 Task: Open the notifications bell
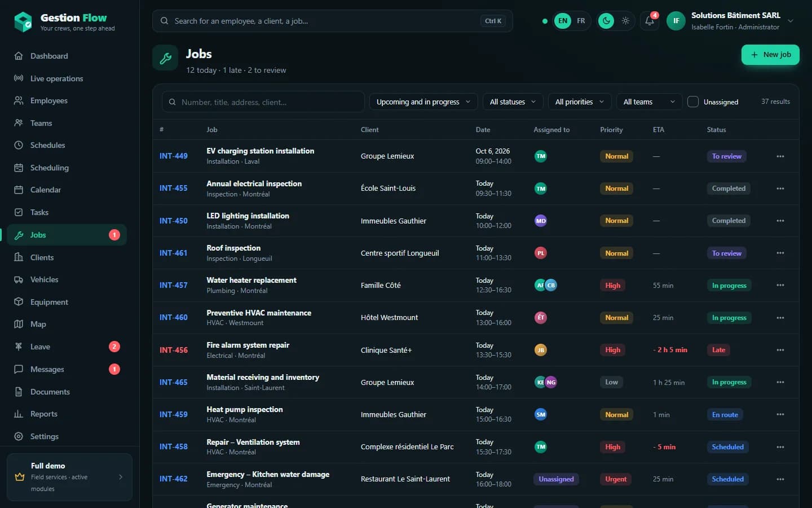click(650, 21)
